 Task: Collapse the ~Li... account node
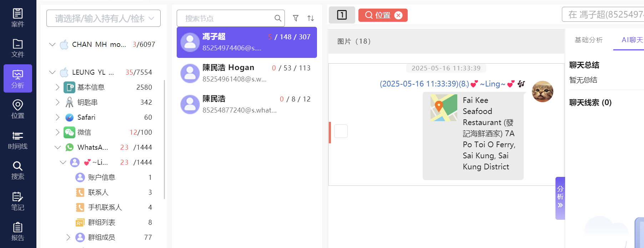[x=63, y=162]
